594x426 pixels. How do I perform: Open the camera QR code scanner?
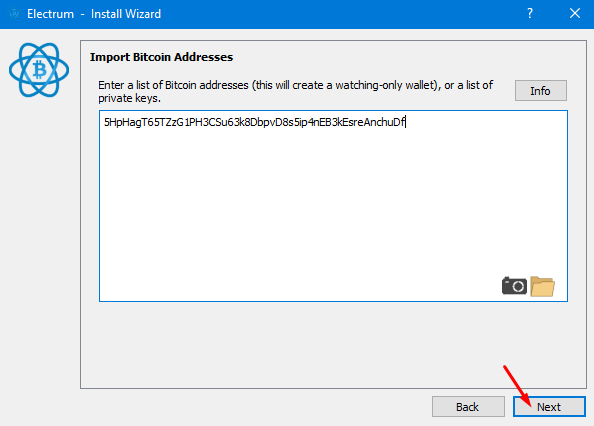(x=514, y=286)
